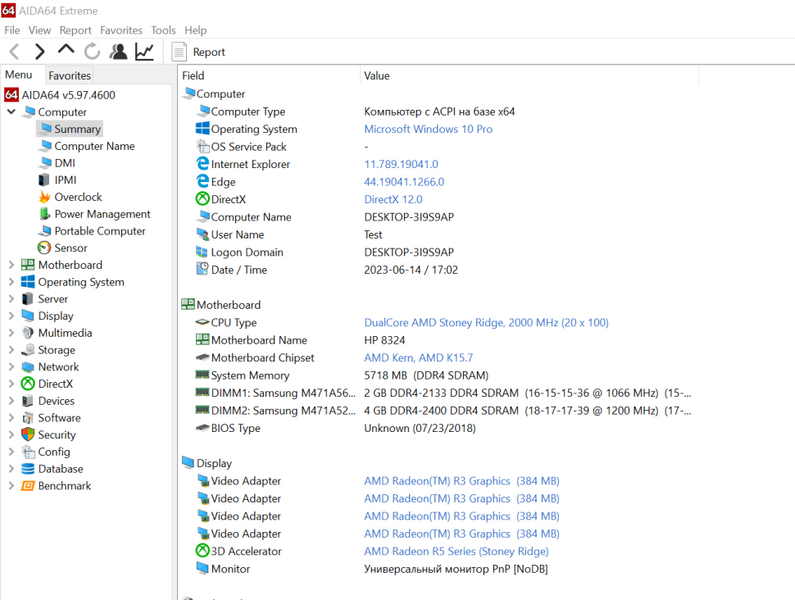Expand the Motherboard tree node
The width and height of the screenshot is (795, 600).
coord(11,265)
